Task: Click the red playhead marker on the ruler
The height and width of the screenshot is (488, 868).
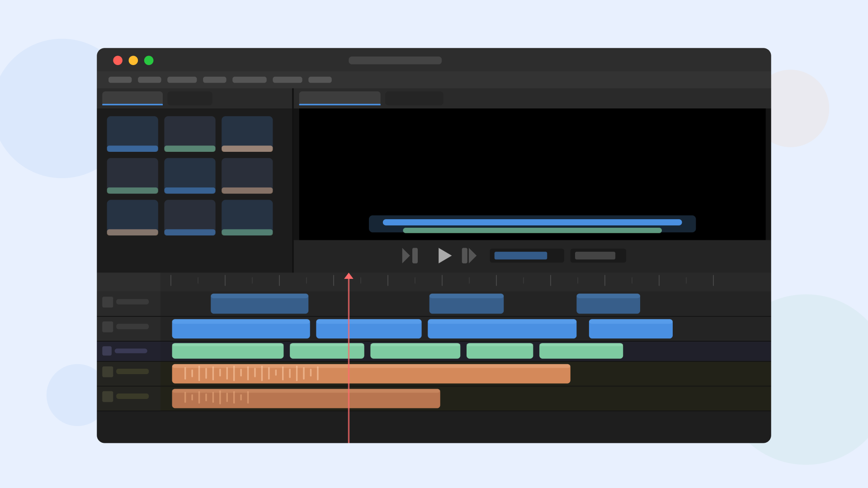Action: [x=349, y=276]
